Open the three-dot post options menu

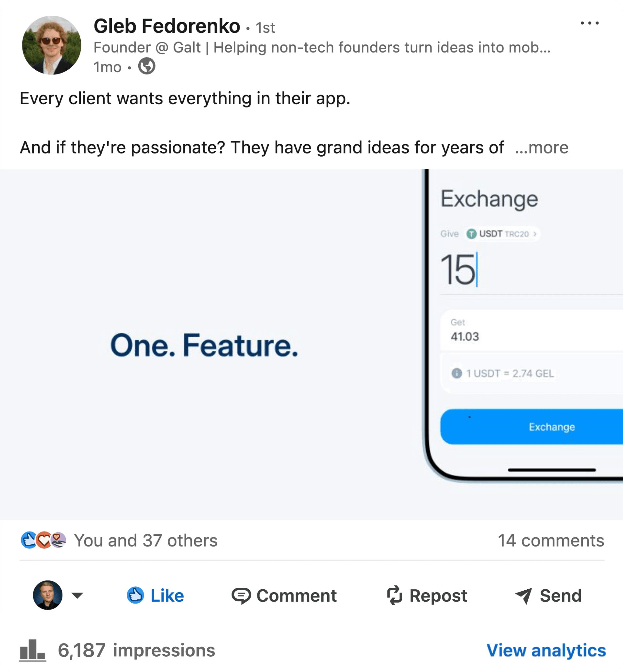pos(590,23)
